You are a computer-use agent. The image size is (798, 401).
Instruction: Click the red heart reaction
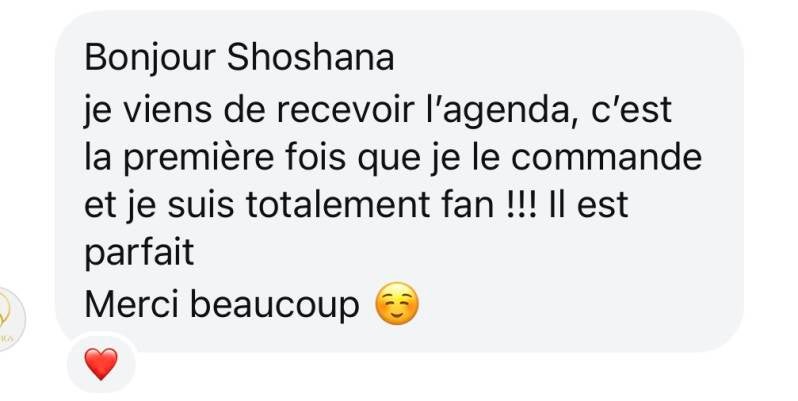(101, 364)
